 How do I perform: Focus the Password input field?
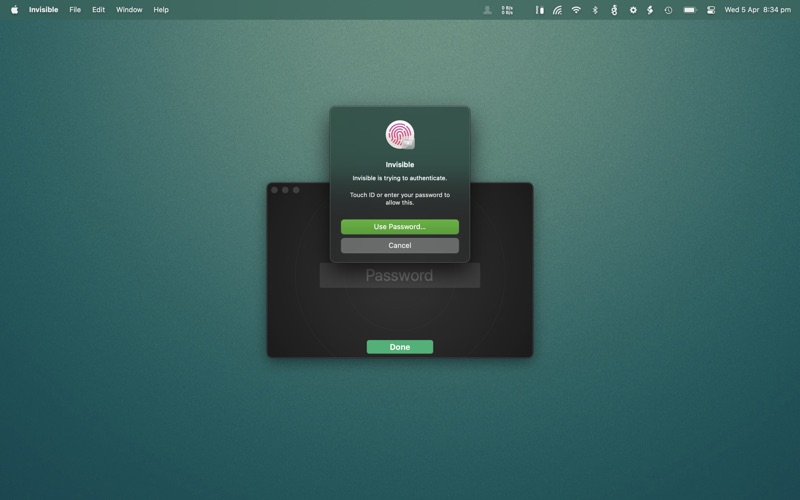point(399,276)
